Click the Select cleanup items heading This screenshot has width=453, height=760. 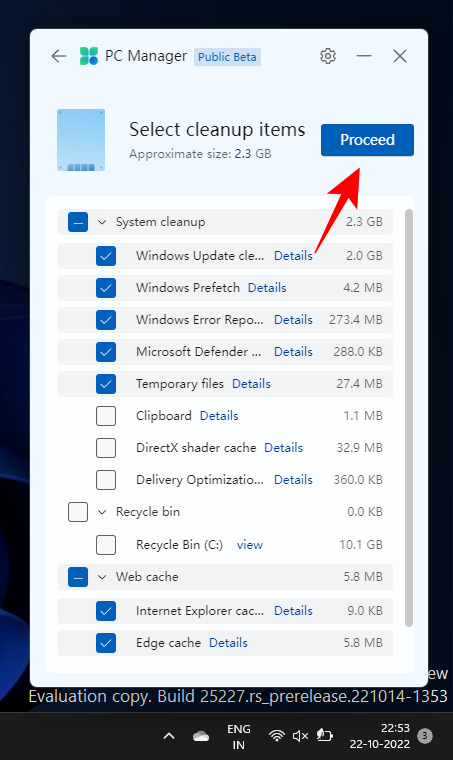click(217, 129)
